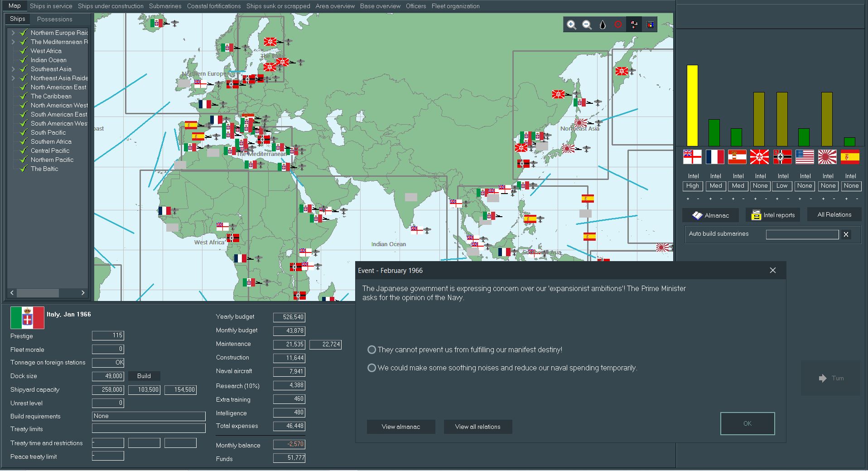Decrease intel level on Spain with minus

click(x=857, y=199)
